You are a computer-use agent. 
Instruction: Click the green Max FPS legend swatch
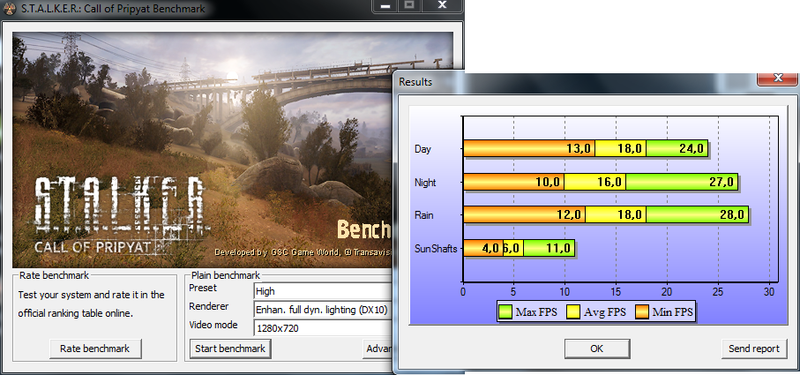[x=505, y=312]
